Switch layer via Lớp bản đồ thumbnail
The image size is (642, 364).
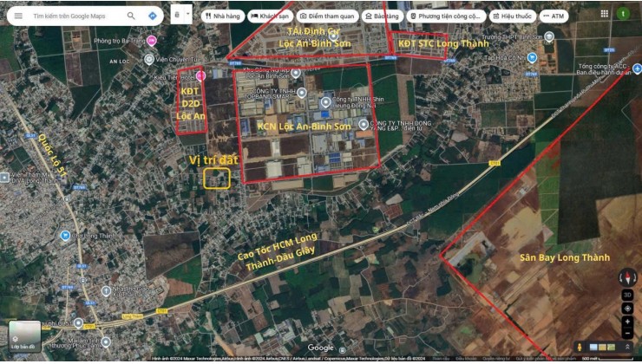24,336
